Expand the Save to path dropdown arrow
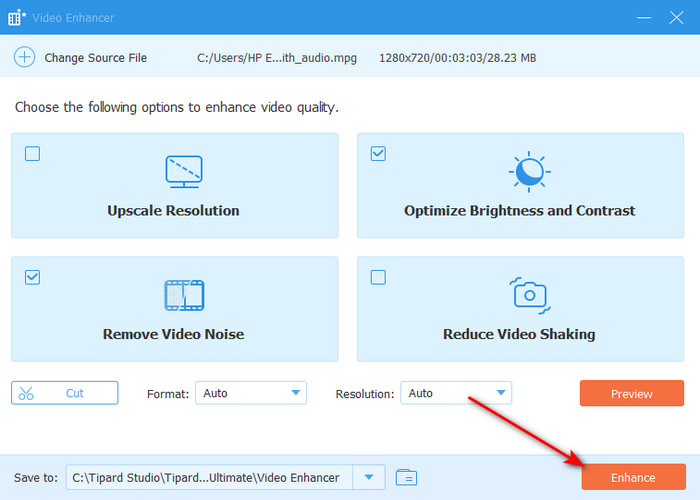 369,477
